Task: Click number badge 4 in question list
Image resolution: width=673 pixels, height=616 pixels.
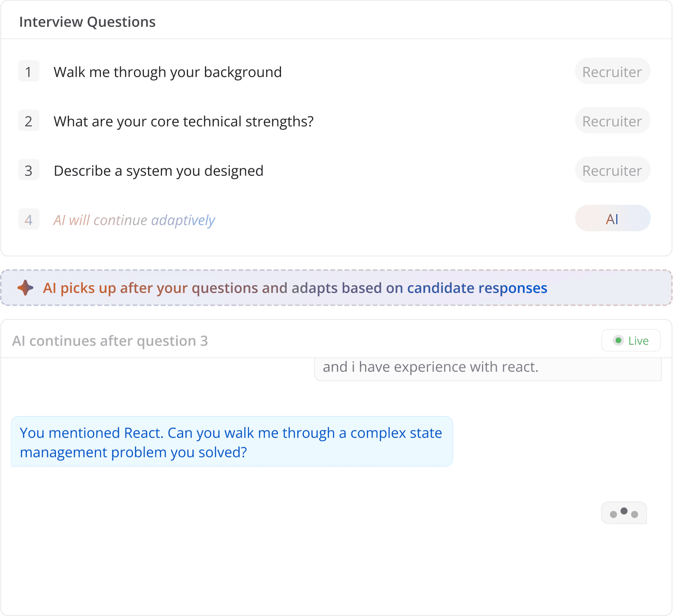Action: 29,219
